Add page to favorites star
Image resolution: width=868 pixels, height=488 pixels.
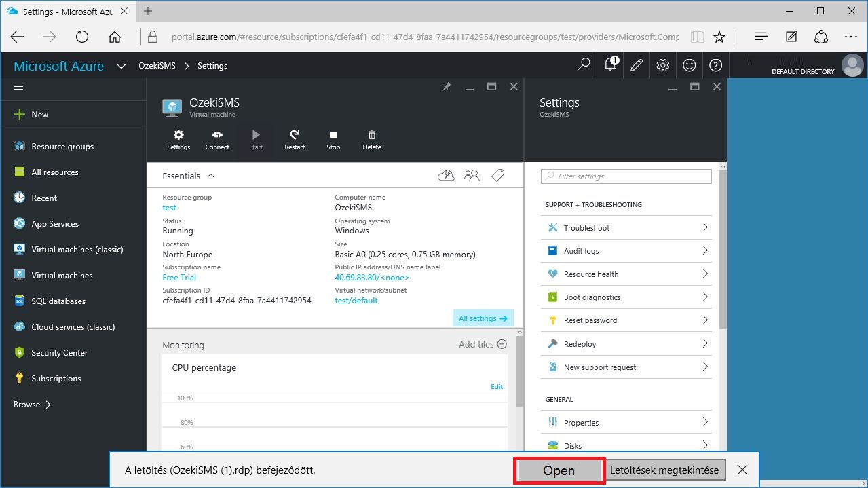(719, 37)
